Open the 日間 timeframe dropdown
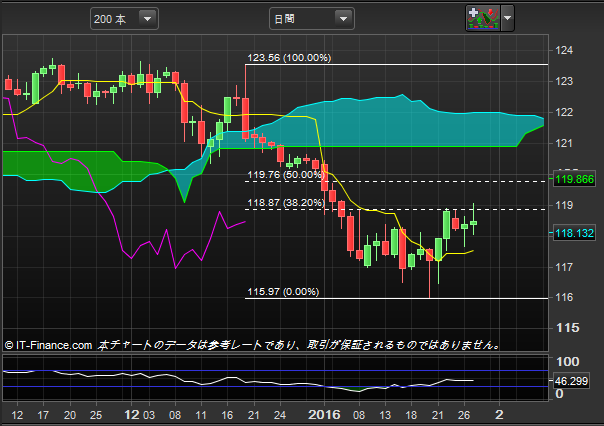 click(312, 18)
